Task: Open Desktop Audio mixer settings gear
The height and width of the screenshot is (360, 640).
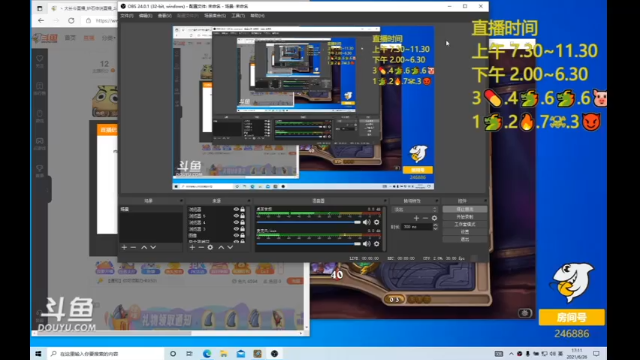Action: pos(376,222)
